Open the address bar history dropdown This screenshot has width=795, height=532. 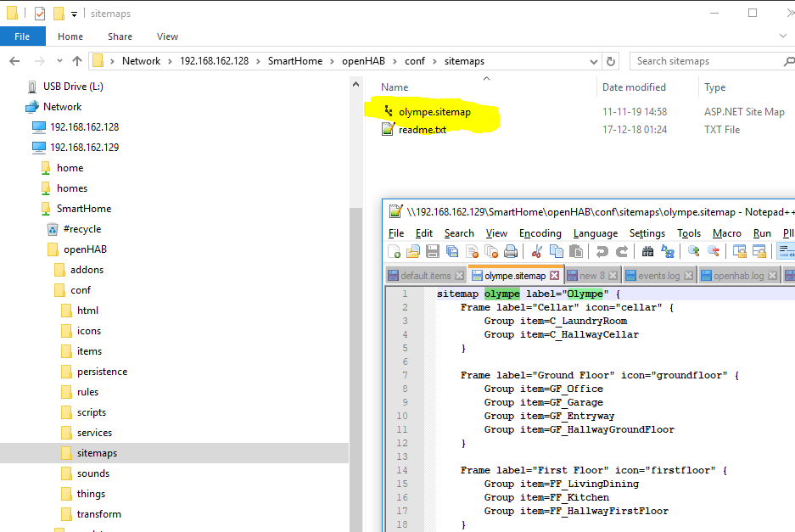tap(594, 61)
